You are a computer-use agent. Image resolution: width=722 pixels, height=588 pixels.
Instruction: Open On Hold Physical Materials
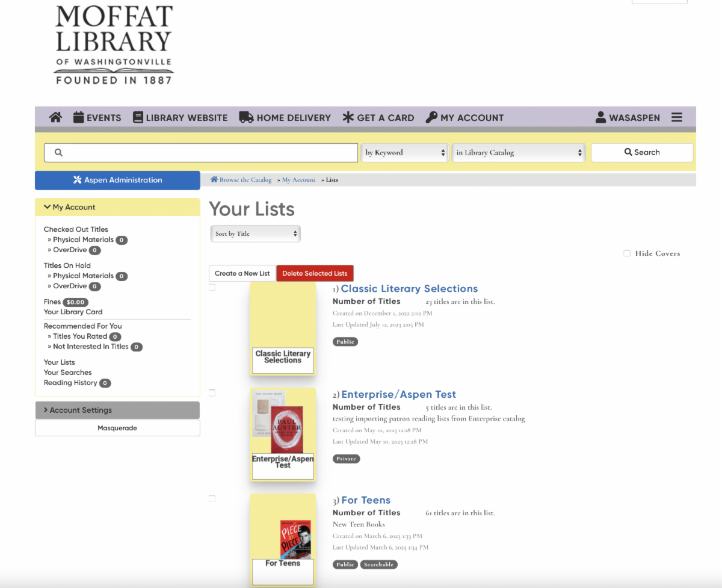83,276
